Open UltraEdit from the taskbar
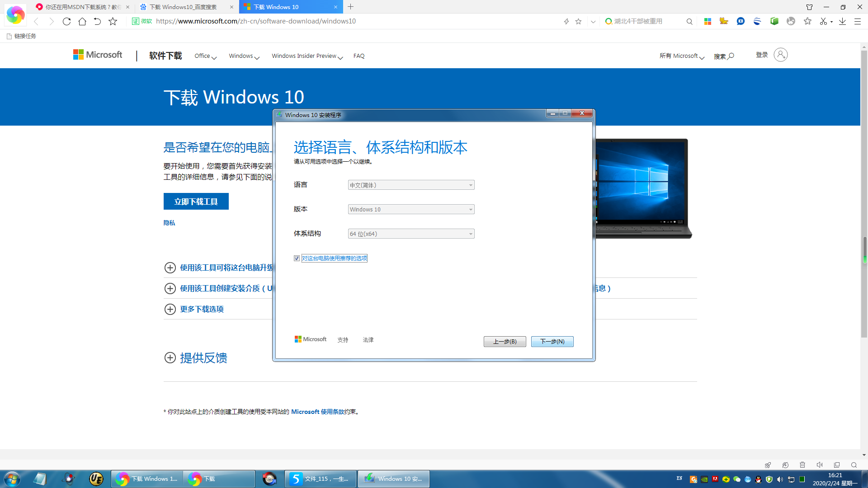The width and height of the screenshot is (868, 488). [x=96, y=479]
